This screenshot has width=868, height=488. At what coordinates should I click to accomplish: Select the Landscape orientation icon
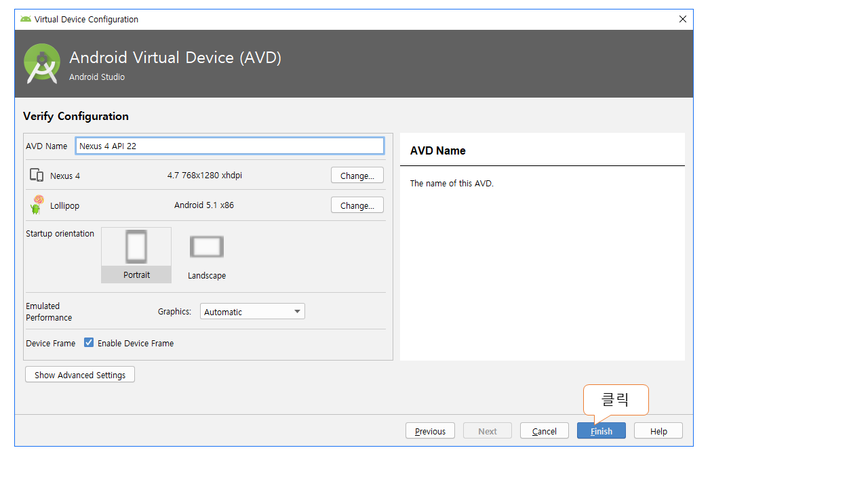click(207, 247)
